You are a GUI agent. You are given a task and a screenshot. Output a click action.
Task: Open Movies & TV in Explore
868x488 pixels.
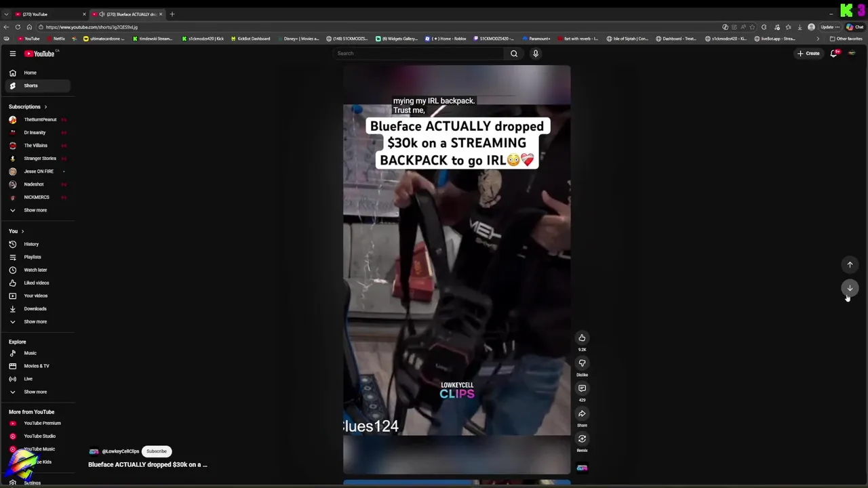pyautogui.click(x=39, y=366)
